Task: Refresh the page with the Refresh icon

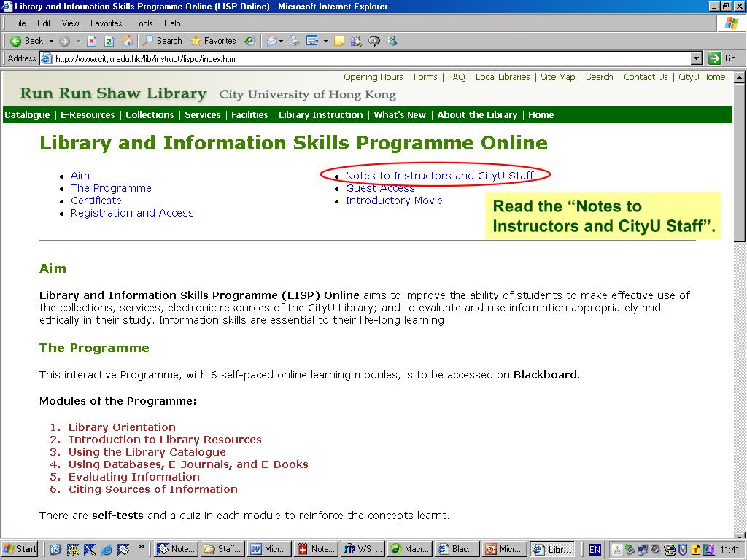Action: [109, 42]
